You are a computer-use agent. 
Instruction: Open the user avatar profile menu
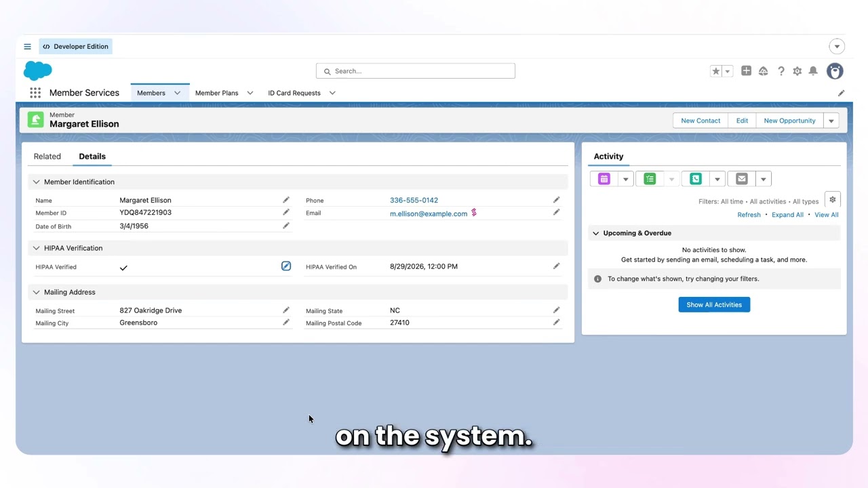tap(835, 71)
